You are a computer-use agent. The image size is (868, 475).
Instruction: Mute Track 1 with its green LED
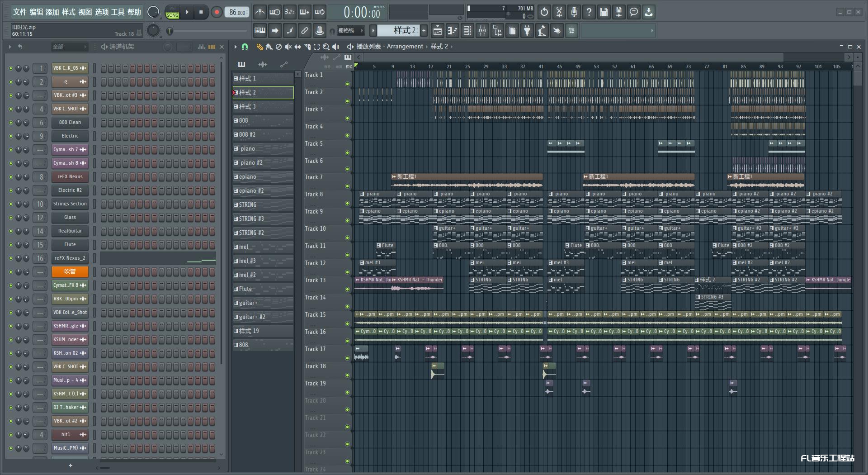tap(347, 84)
